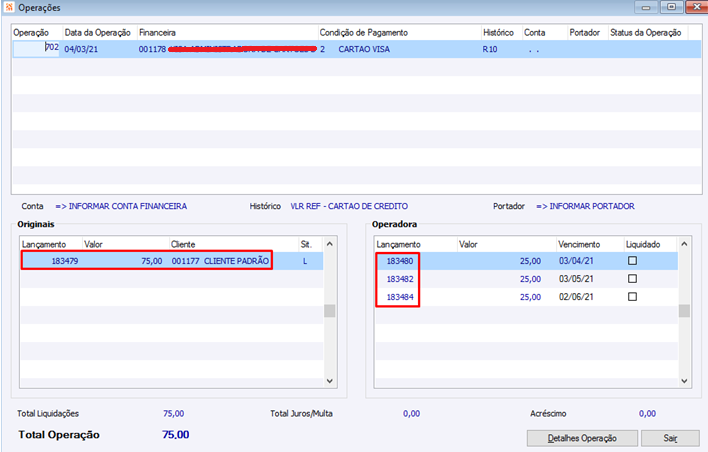Click Total Liquidações value 75,00

coord(173,414)
